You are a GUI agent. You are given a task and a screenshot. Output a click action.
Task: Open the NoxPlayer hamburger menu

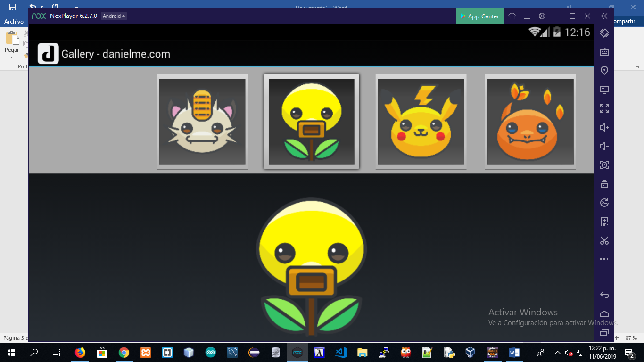click(527, 16)
